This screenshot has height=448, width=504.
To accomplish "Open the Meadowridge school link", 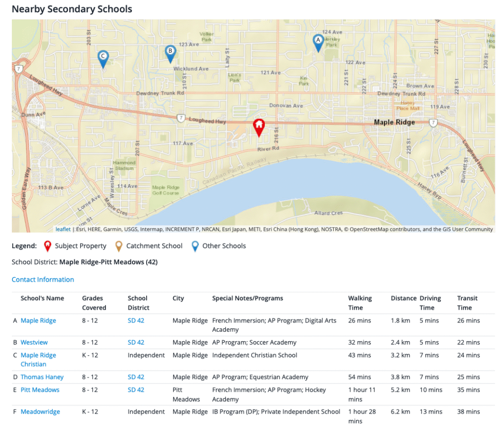I will click(x=40, y=412).
